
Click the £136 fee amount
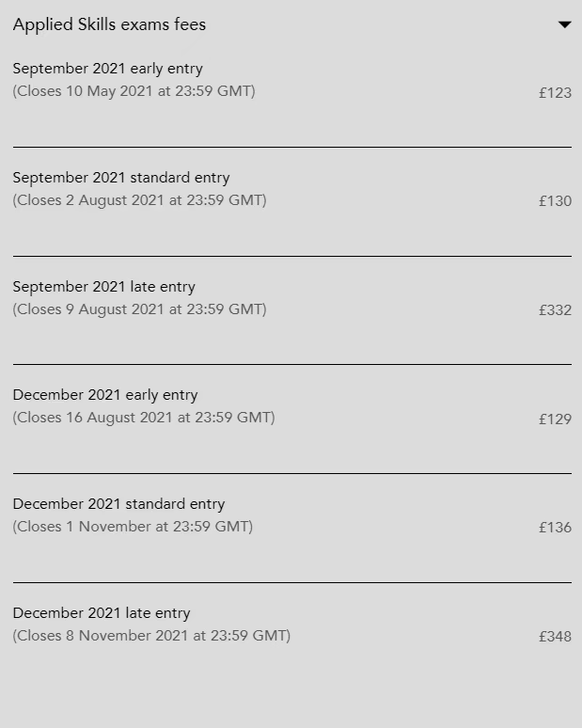(x=555, y=528)
